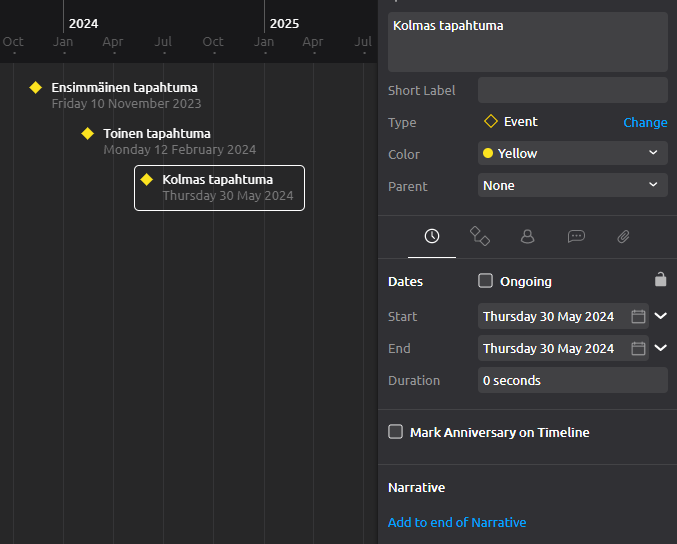The width and height of the screenshot is (677, 544).
Task: Click the Kolmas tapahtuma diamond marker
Action: [147, 180]
